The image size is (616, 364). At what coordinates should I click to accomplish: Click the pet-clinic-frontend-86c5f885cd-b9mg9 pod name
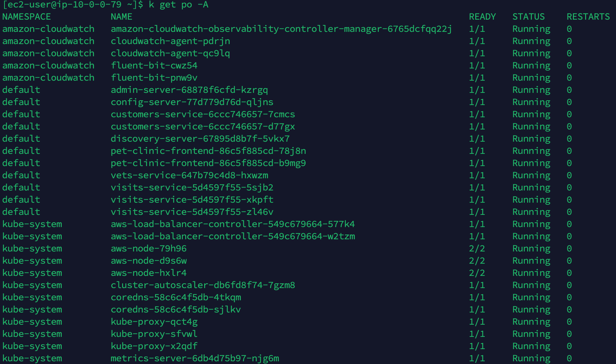coord(208,163)
